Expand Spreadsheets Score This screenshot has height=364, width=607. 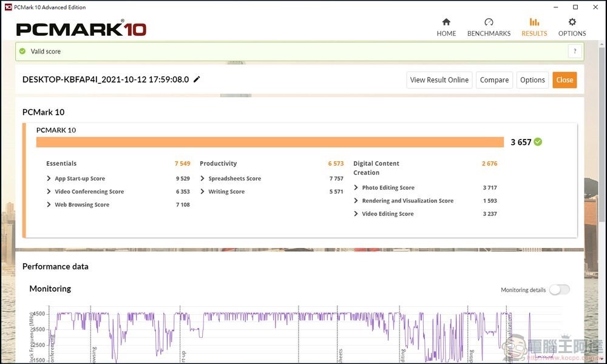pyautogui.click(x=202, y=178)
